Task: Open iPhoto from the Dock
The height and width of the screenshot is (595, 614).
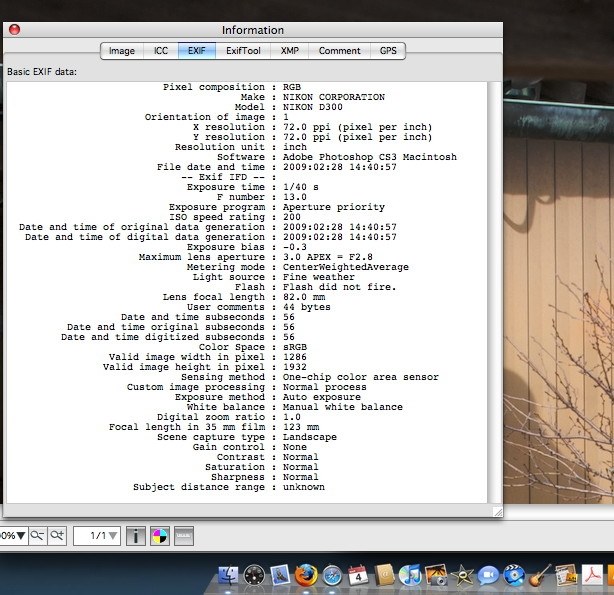Action: pos(436,575)
